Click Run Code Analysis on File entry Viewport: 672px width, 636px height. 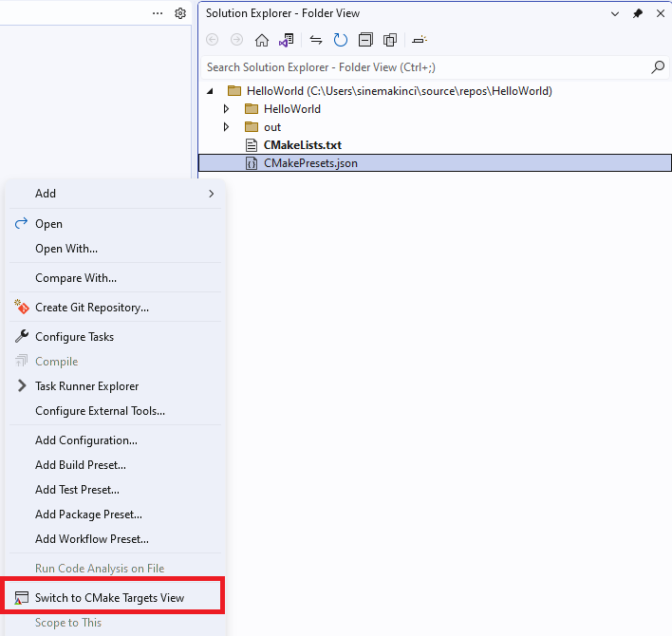(115, 569)
